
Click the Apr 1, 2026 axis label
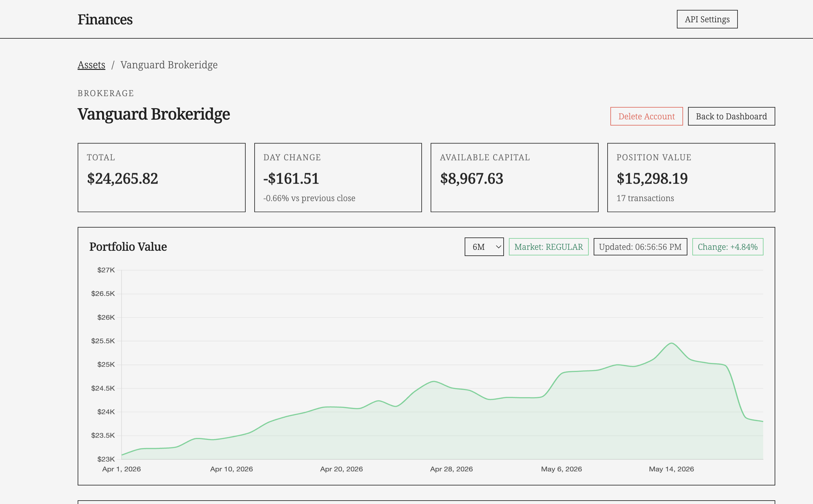(x=121, y=469)
